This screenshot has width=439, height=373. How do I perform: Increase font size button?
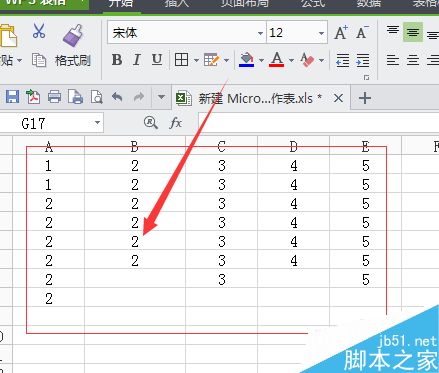pos(341,33)
